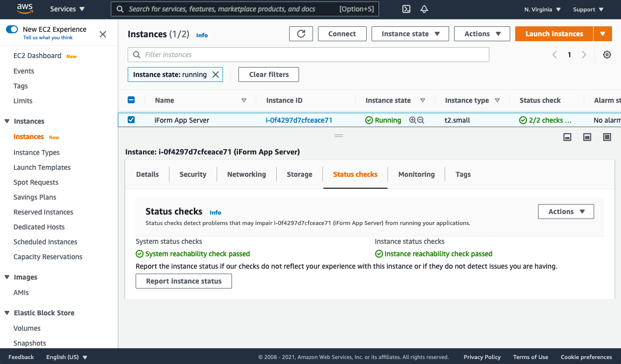621x364 pixels.
Task: Open the AWS home logo
Action: tap(24, 8)
